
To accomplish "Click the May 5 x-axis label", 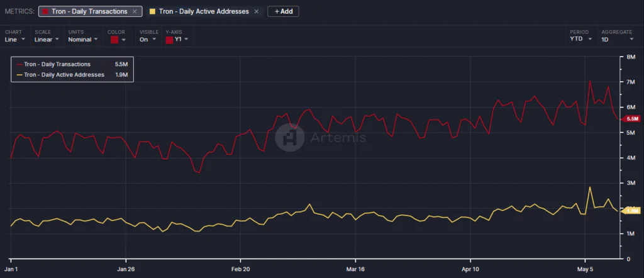I will tap(585, 269).
